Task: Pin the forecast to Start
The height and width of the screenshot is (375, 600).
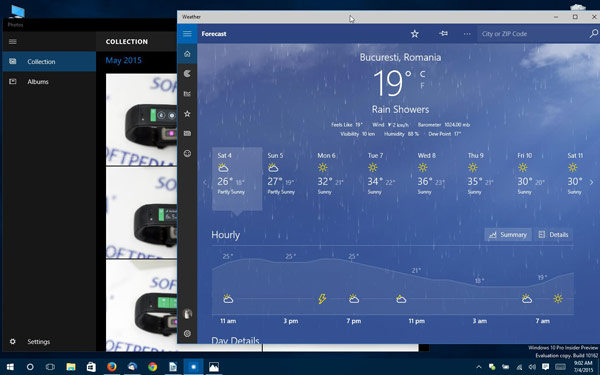Action: [x=443, y=34]
